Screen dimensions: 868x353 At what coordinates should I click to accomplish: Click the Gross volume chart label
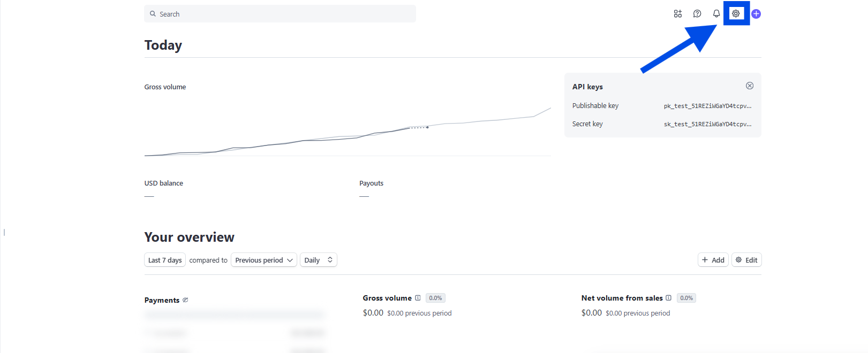tap(165, 87)
